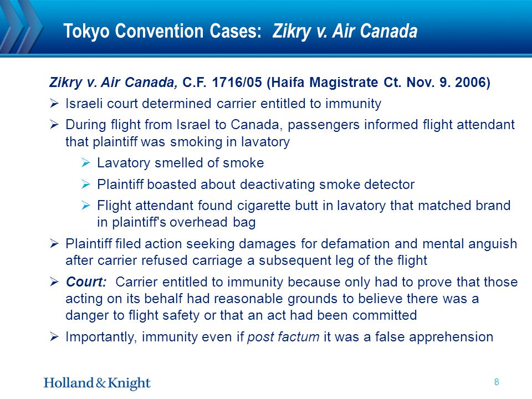Click the arrow bullet beside 'Flight attendant found cigarette butt'
The width and height of the screenshot is (532, 399).
(86, 206)
